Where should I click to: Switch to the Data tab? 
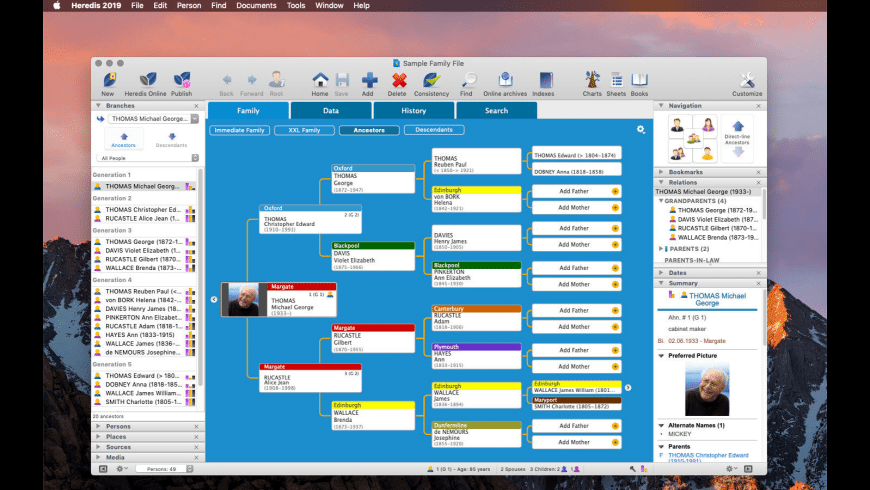tap(331, 110)
